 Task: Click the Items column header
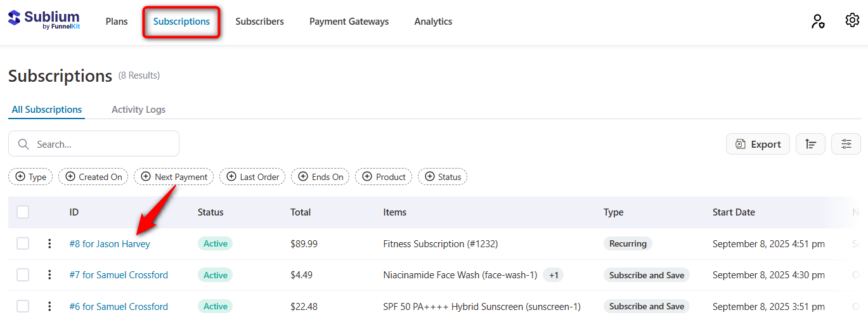pos(395,212)
